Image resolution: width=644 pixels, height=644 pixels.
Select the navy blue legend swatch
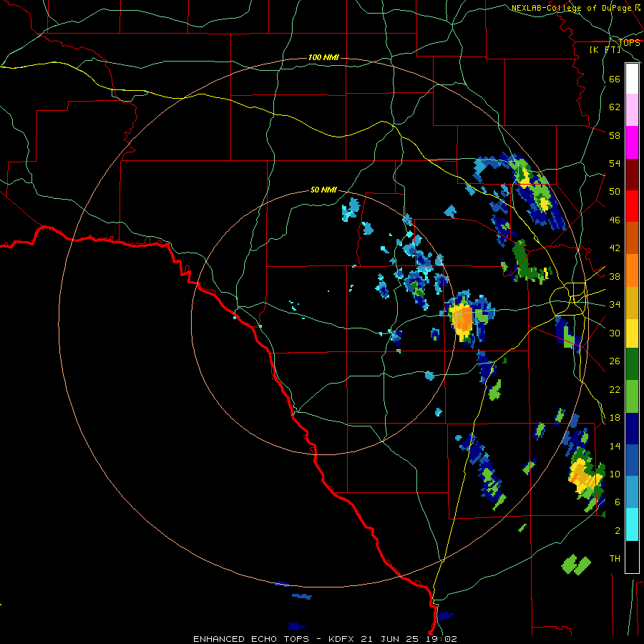pos(632,429)
